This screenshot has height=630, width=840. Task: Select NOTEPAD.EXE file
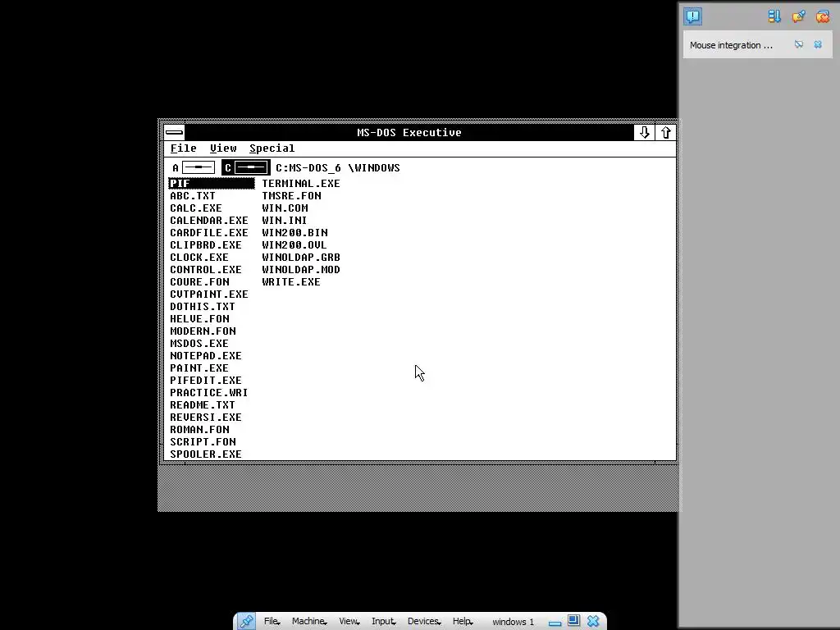coord(206,356)
